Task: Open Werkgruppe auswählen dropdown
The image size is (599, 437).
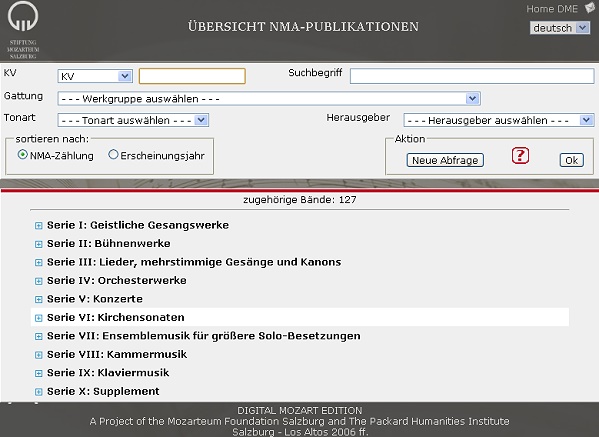Action: [269, 99]
